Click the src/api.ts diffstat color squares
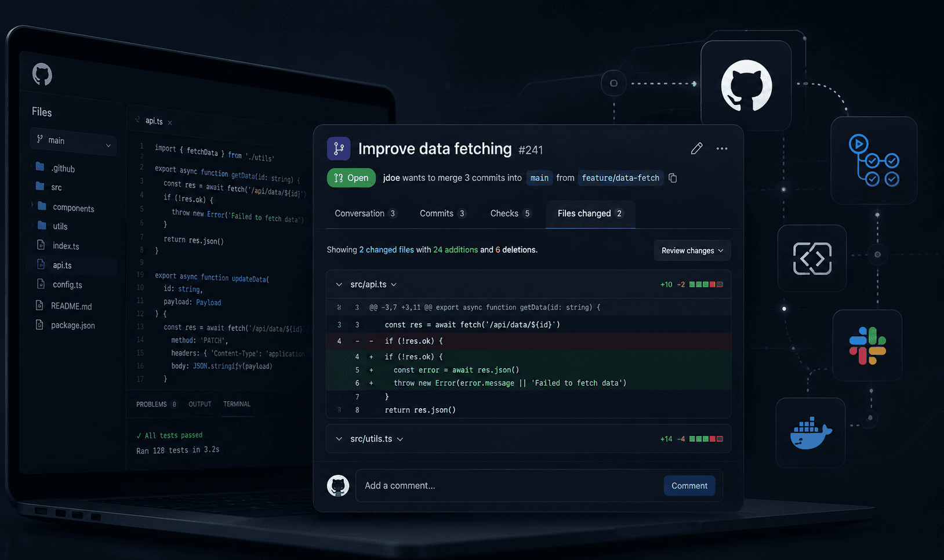This screenshot has width=944, height=560. click(706, 285)
